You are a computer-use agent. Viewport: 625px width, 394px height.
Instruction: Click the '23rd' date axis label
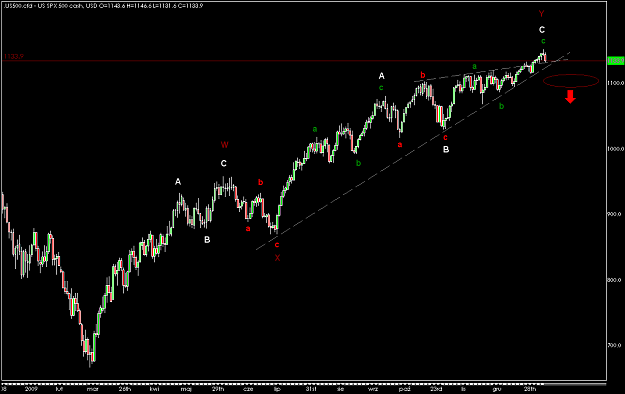pyautogui.click(x=436, y=389)
